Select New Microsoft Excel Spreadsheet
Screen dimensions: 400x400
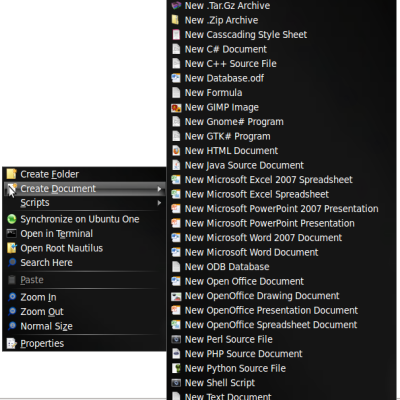click(282, 194)
